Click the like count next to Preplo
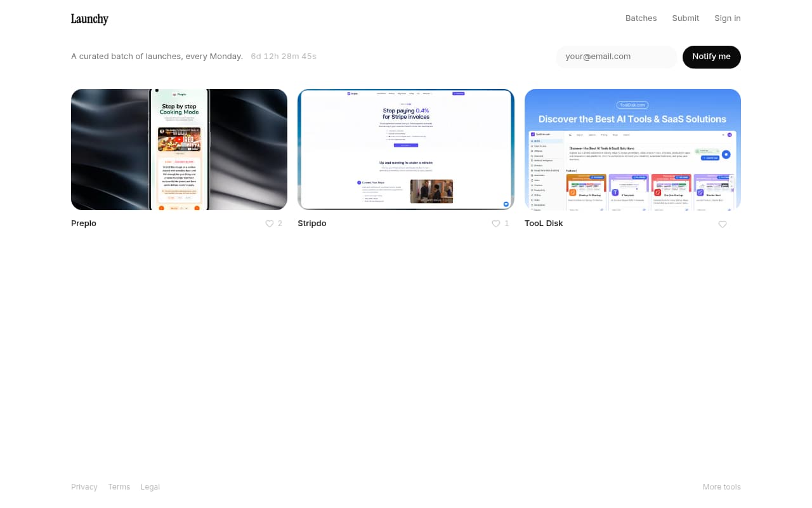This screenshot has width=812, height=508. pos(280,224)
